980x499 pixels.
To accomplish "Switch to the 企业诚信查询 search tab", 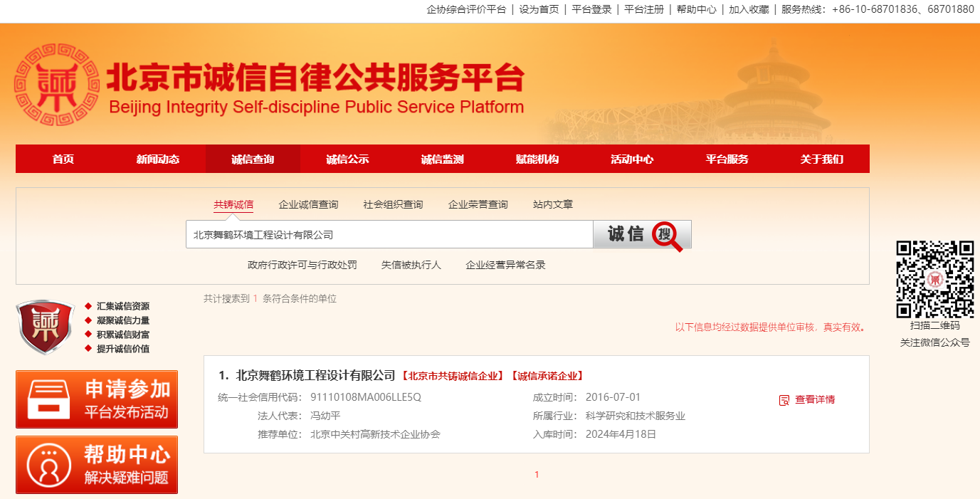I will pyautogui.click(x=308, y=205).
